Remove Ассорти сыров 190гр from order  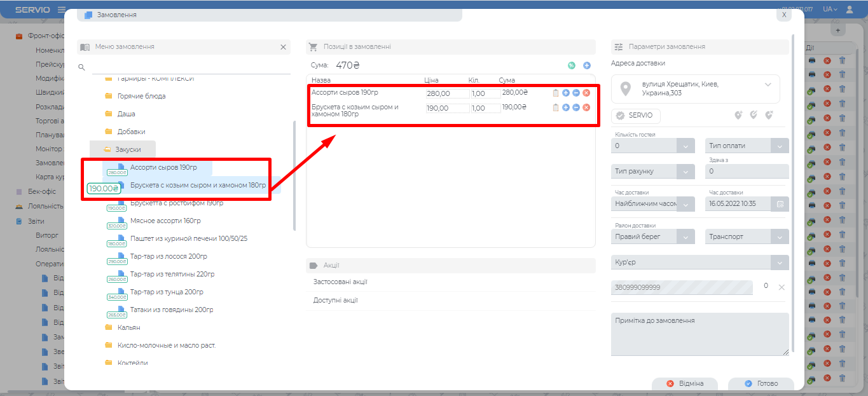click(586, 93)
